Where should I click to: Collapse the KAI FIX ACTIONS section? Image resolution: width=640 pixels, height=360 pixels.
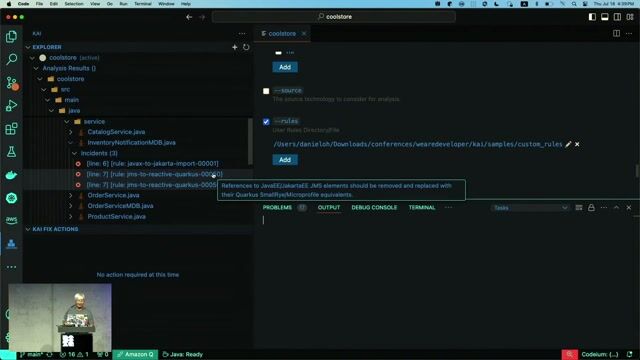pyautogui.click(x=28, y=229)
